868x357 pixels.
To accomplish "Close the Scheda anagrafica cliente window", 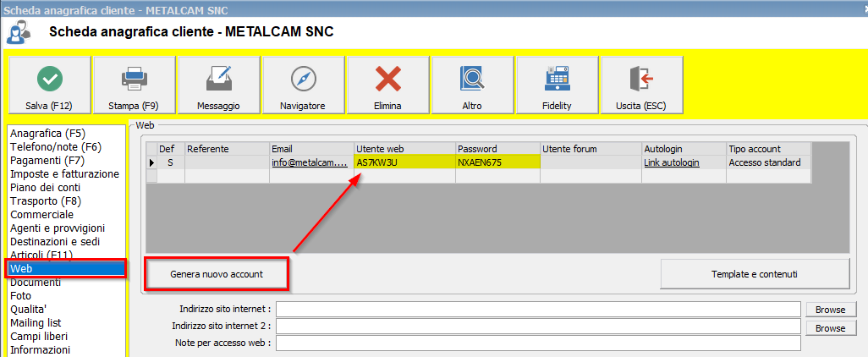I will [x=857, y=8].
